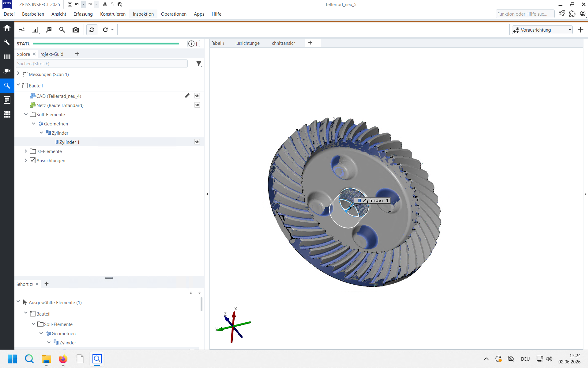Expand the Ausrichtungen node
588x368 pixels.
(26, 160)
